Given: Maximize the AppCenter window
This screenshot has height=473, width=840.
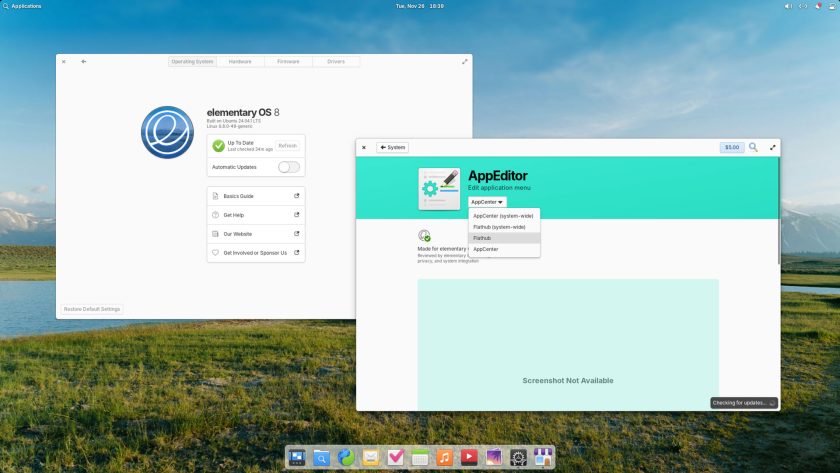Looking at the screenshot, I should click(772, 147).
